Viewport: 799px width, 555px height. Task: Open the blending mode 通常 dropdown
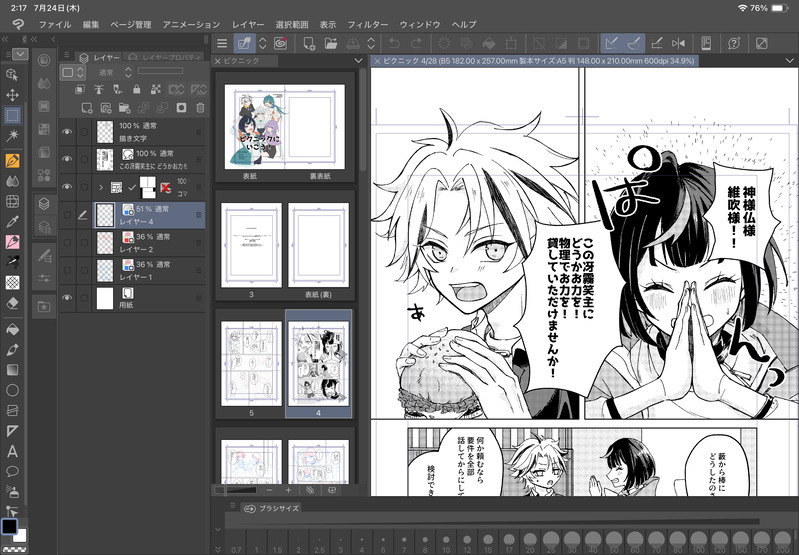(116, 72)
